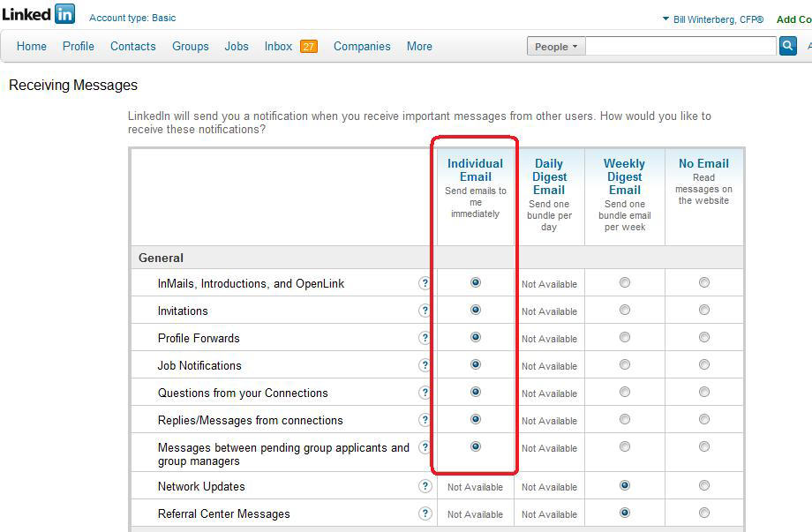812x532 pixels.
Task: Click Account type: Basic link
Action: point(132,19)
